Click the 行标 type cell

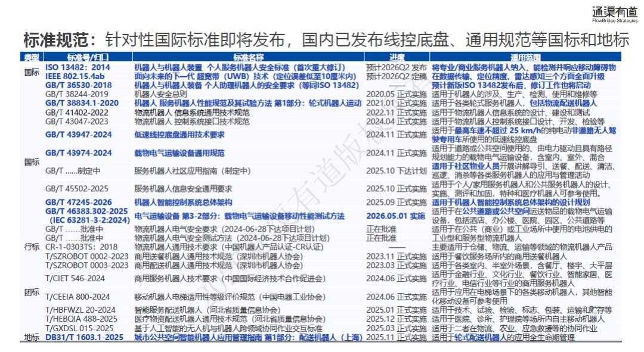coord(32,247)
